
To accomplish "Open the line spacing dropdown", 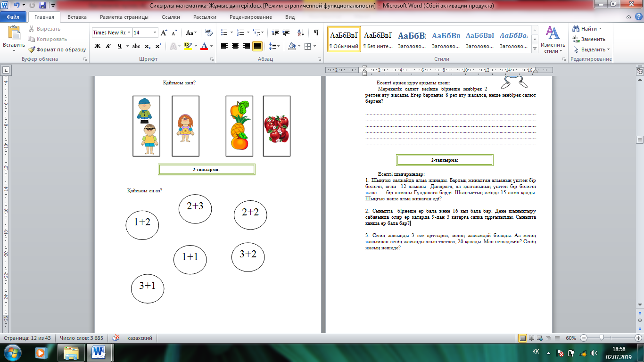I will pyautogui.click(x=274, y=46).
